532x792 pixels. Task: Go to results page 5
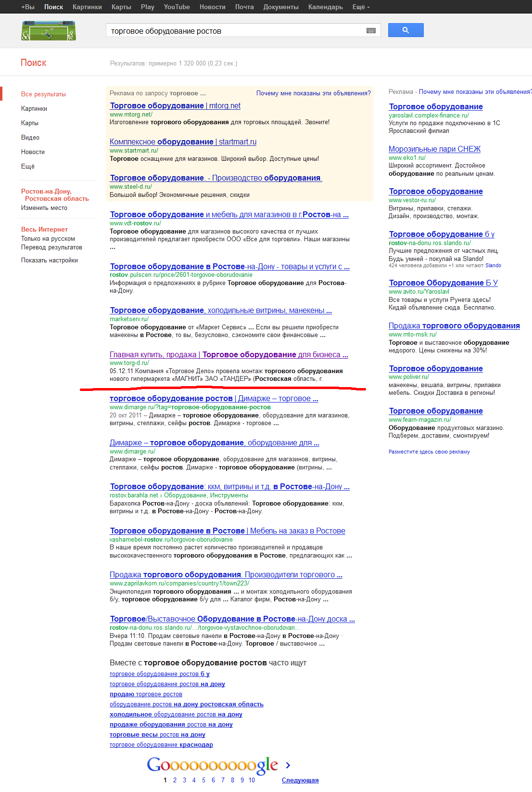203,780
